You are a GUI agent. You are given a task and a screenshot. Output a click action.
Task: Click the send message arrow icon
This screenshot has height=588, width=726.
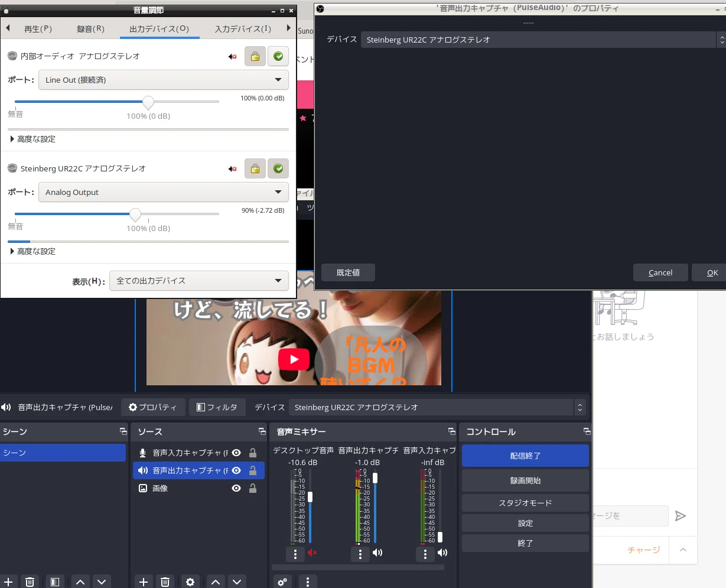[681, 516]
